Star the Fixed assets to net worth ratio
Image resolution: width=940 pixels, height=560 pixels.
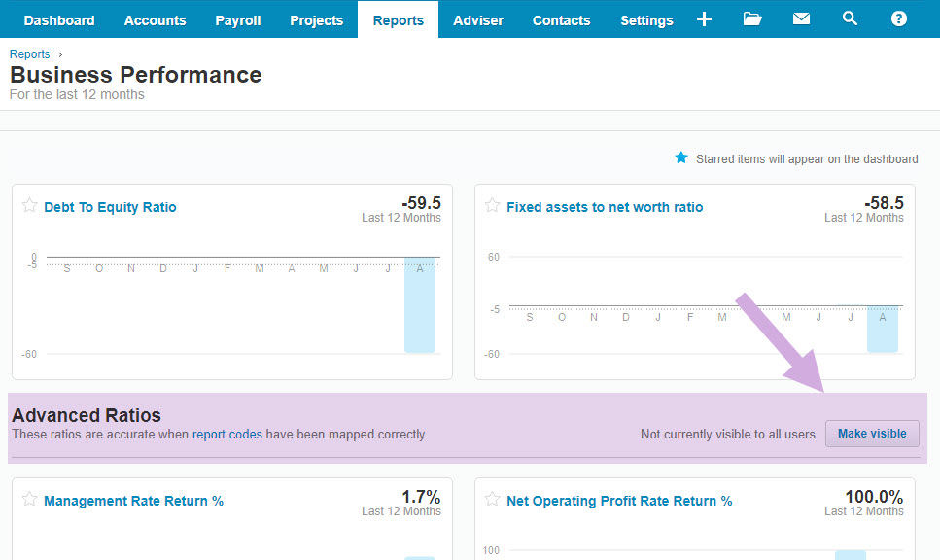[492, 206]
